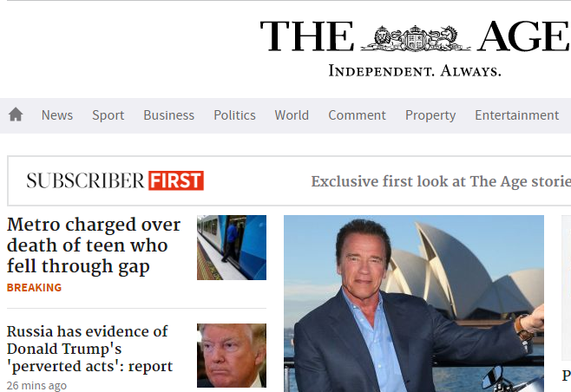
Task: Open the World section
Action: (x=292, y=115)
